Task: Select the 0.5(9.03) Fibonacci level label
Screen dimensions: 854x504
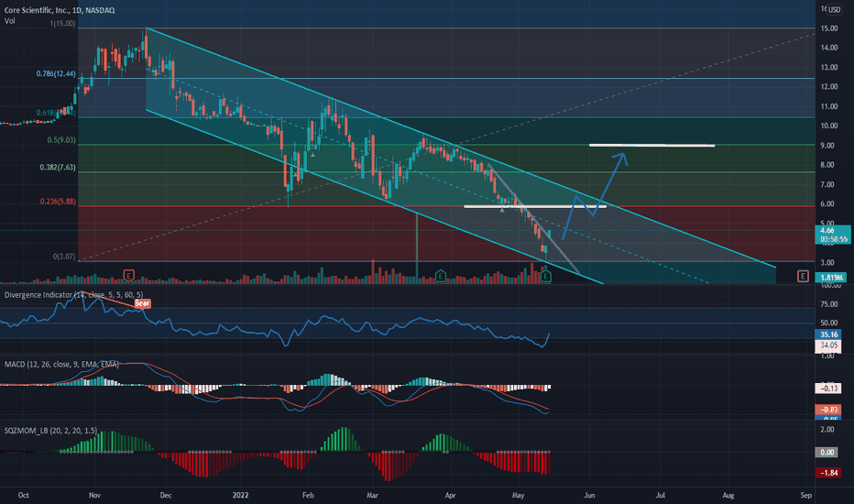Action: (x=61, y=140)
